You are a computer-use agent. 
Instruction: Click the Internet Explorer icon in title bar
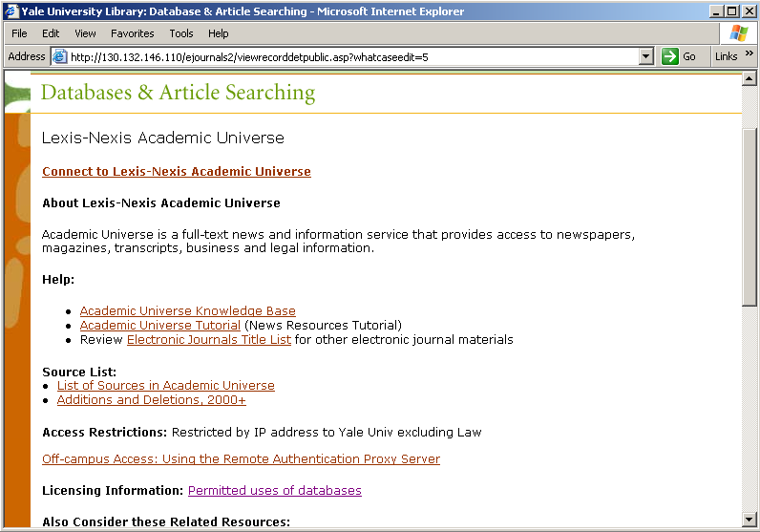coord(11,11)
